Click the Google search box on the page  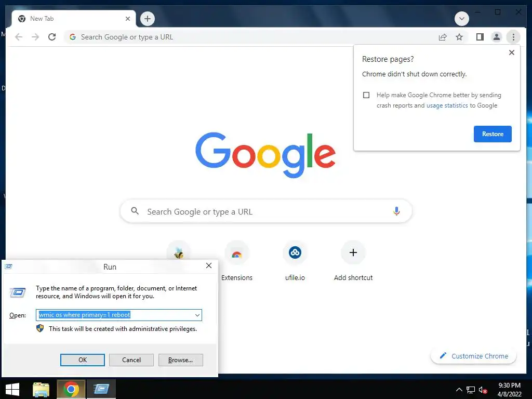click(x=266, y=211)
